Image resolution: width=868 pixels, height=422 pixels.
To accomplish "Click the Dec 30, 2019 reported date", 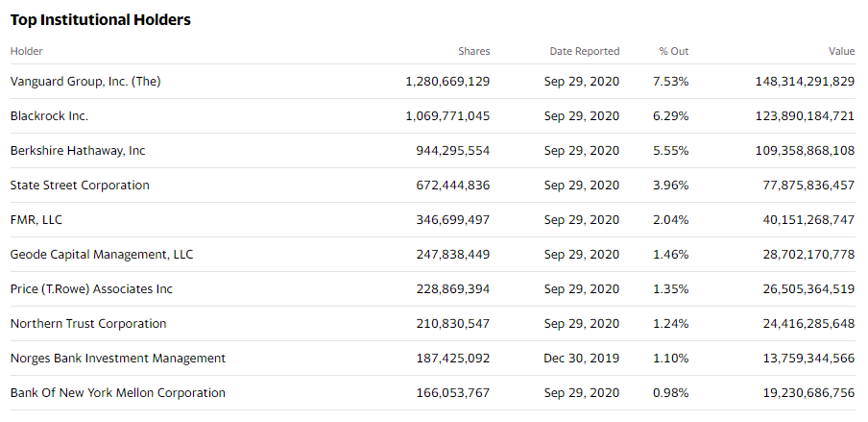I will [x=582, y=359].
